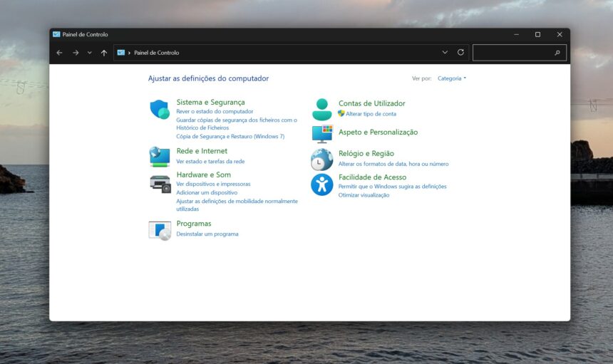Image resolution: width=613 pixels, height=364 pixels.
Task: Select Desinstalar um programa
Action: click(207, 234)
